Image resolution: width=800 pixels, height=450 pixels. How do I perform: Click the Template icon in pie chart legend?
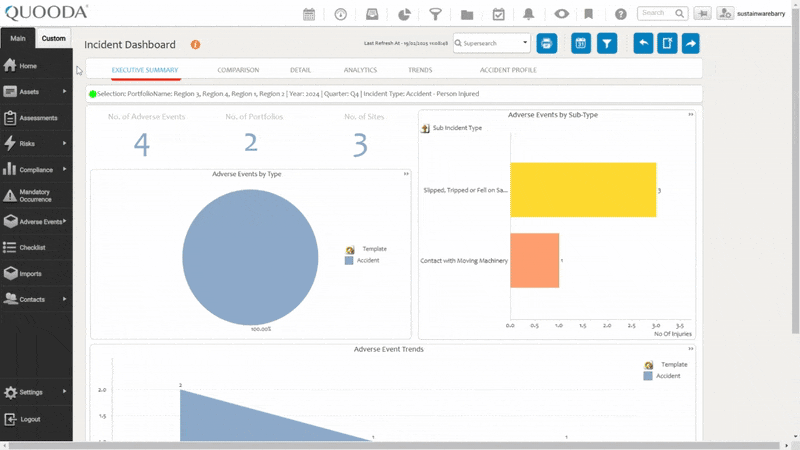350,249
